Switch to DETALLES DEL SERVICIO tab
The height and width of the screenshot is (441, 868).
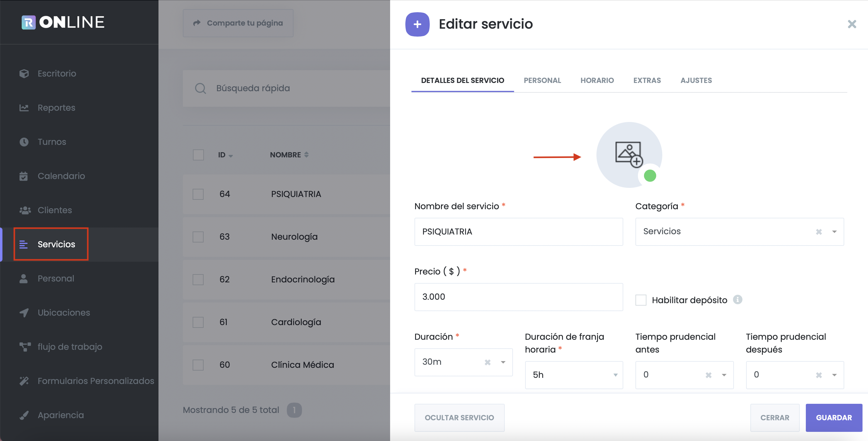click(x=462, y=80)
